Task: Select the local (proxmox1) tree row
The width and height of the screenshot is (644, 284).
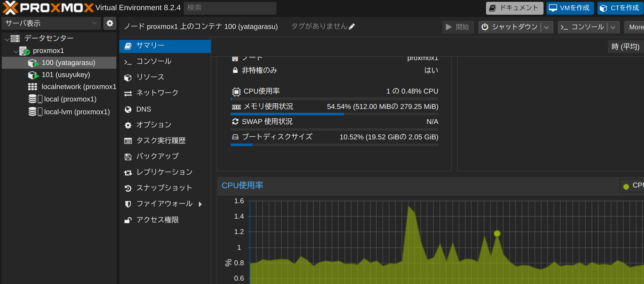Action: (x=59, y=99)
